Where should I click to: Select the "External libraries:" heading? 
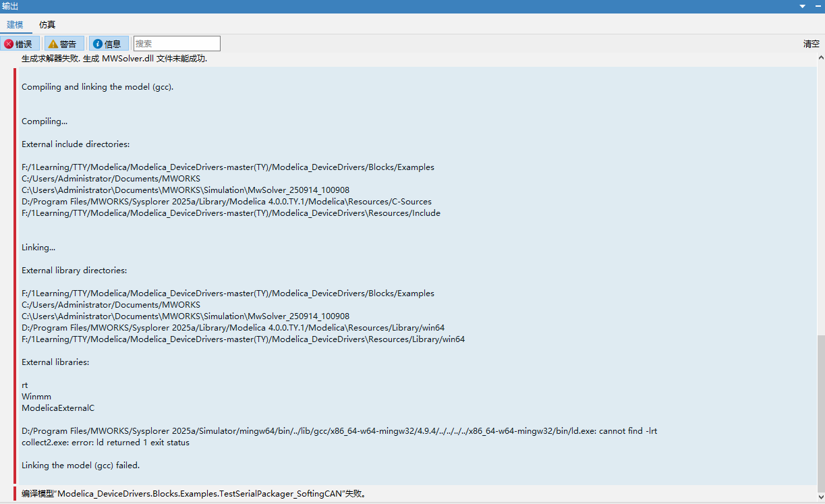pyautogui.click(x=55, y=362)
